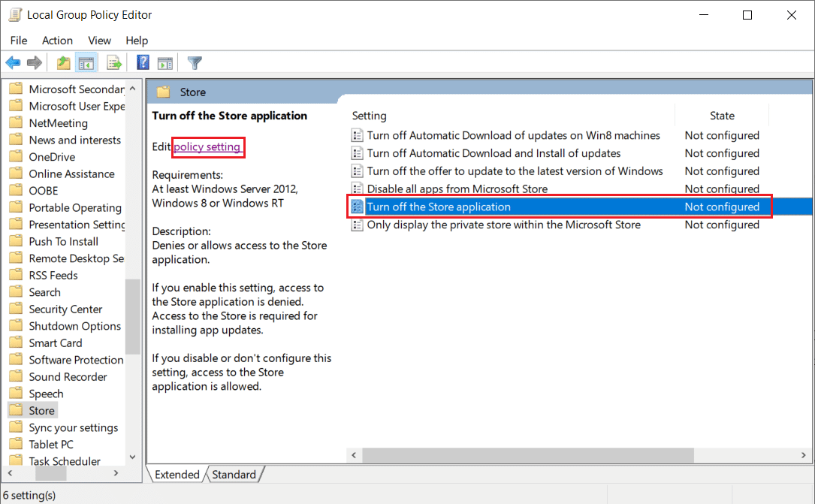Click the Setting column header
The height and width of the screenshot is (504, 815).
[x=370, y=116]
